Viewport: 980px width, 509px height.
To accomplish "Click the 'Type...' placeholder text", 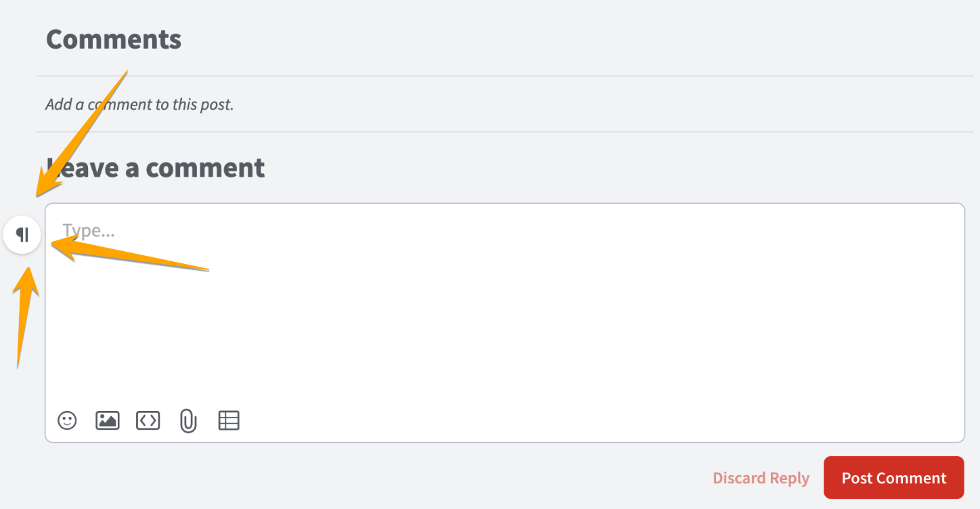I will click(89, 231).
